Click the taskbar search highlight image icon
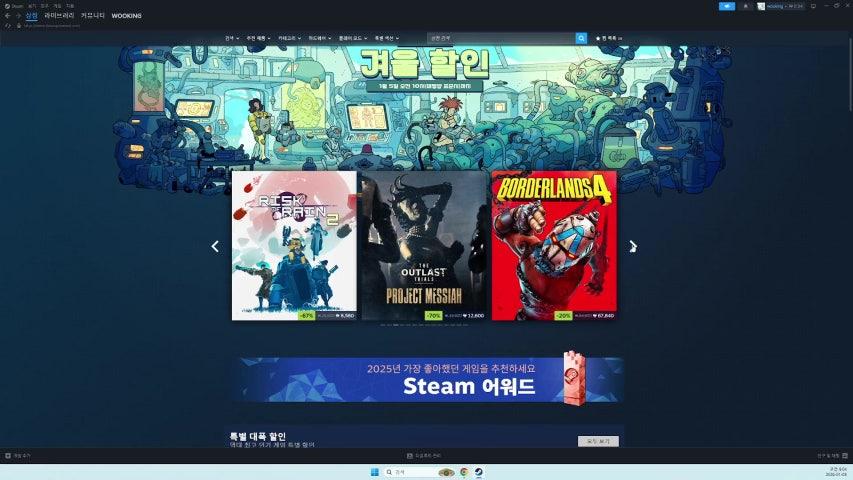Viewport: 853px width, 480px height. click(446, 472)
